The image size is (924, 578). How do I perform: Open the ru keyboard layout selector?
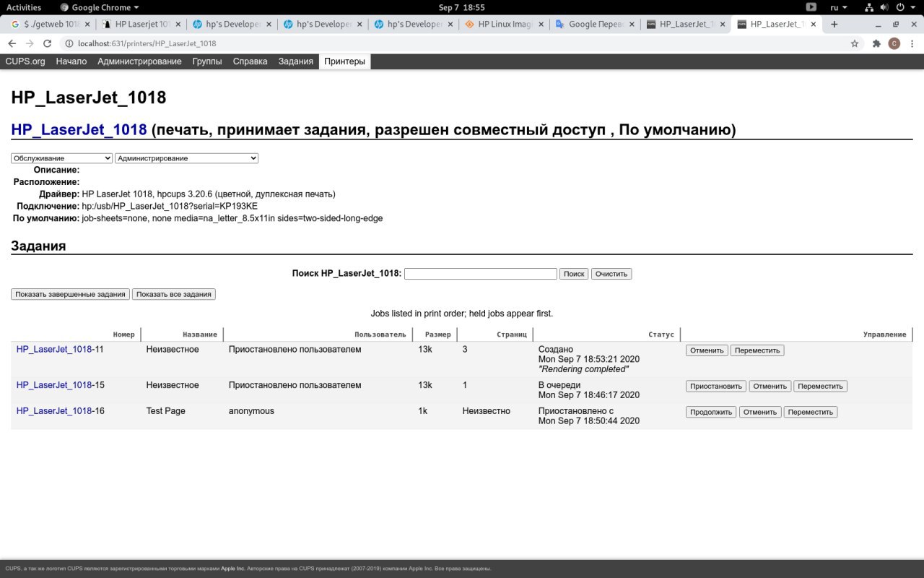(x=838, y=7)
